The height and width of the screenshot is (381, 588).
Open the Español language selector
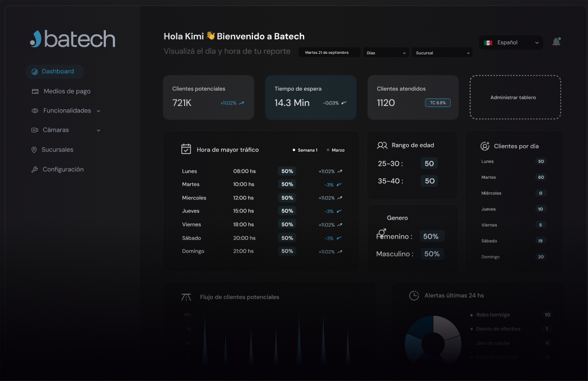pyautogui.click(x=510, y=42)
